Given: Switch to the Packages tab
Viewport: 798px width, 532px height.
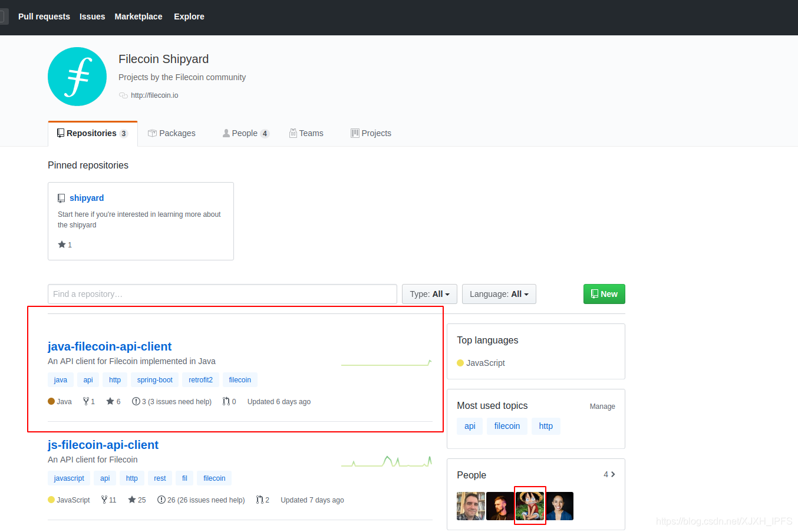Looking at the screenshot, I should click(x=172, y=133).
